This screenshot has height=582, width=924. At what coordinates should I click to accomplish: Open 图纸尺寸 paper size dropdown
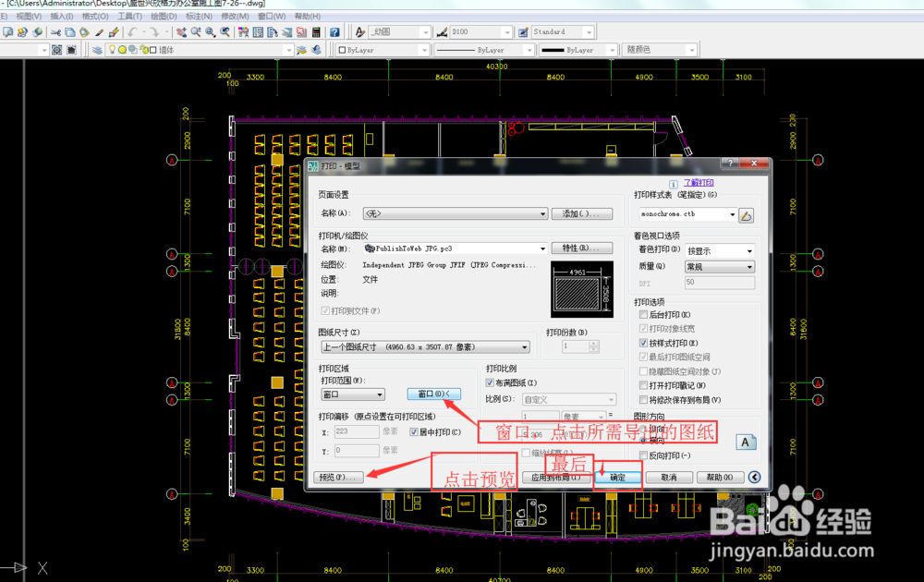point(425,347)
